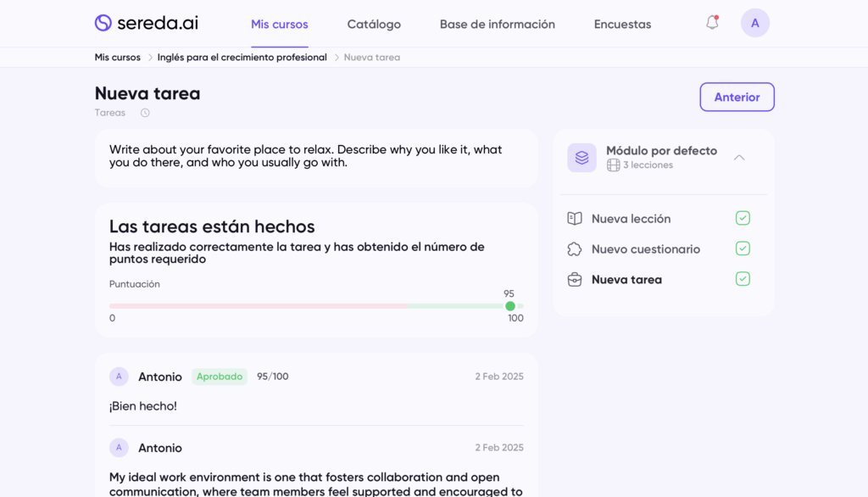
Task: Click the Nueva tarea completion checkmark
Action: click(x=743, y=279)
